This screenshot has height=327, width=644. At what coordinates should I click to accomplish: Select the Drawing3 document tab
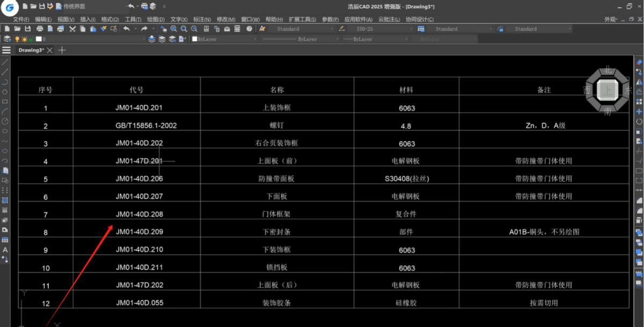(31, 50)
